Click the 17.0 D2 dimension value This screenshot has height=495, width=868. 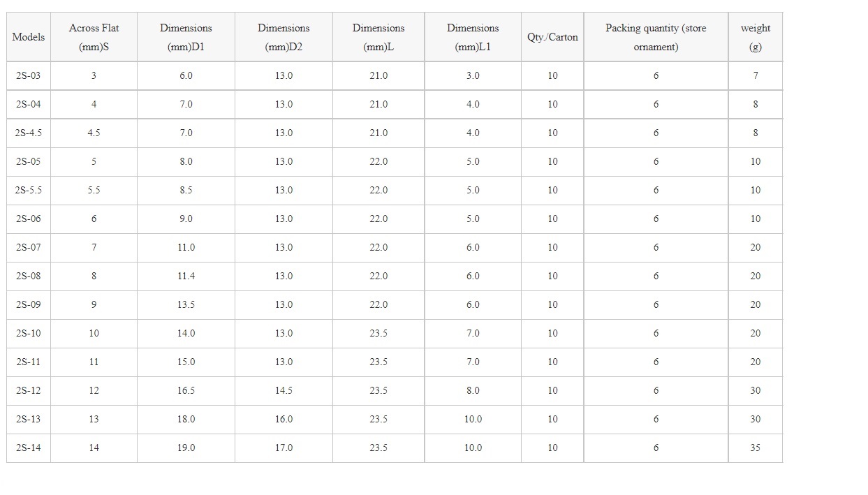point(284,448)
